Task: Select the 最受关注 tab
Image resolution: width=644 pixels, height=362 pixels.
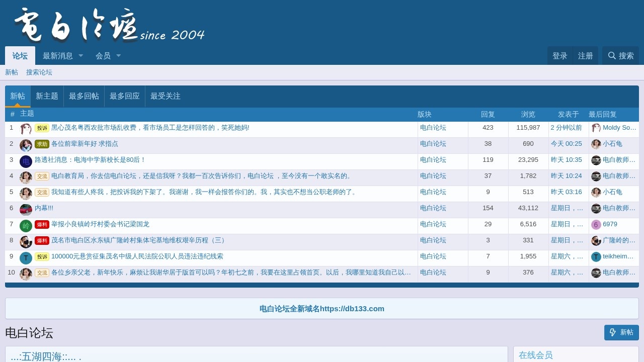Action: click(166, 96)
